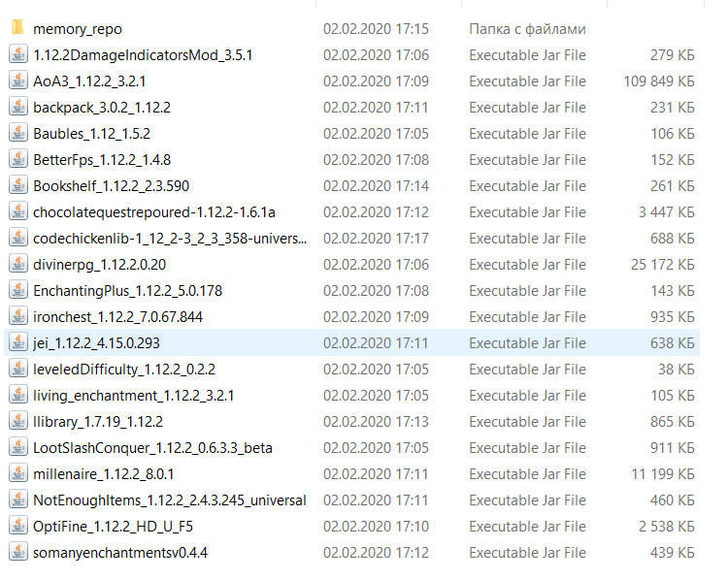Click the jar icon for codechickenlib file
This screenshot has width=728, height=580.
tap(18, 238)
